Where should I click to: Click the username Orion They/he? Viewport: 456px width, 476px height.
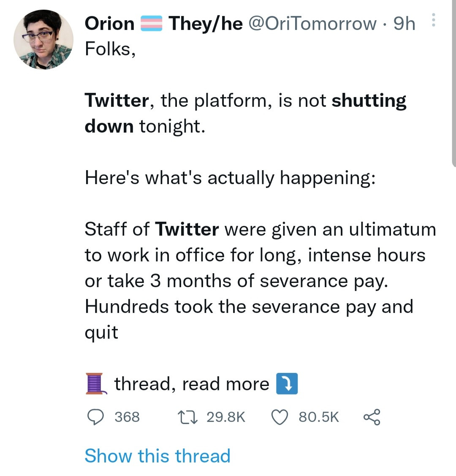110,23
